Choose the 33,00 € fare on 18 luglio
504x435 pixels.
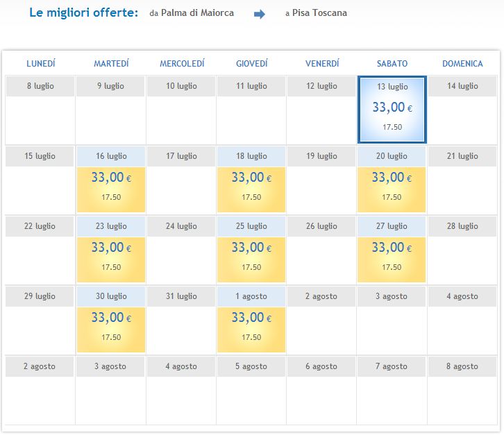(x=251, y=189)
